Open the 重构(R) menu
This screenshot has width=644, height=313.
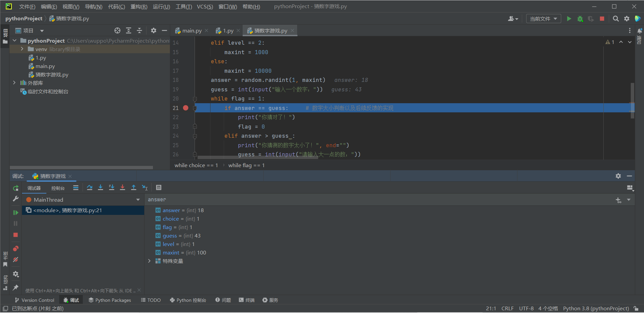(x=139, y=6)
